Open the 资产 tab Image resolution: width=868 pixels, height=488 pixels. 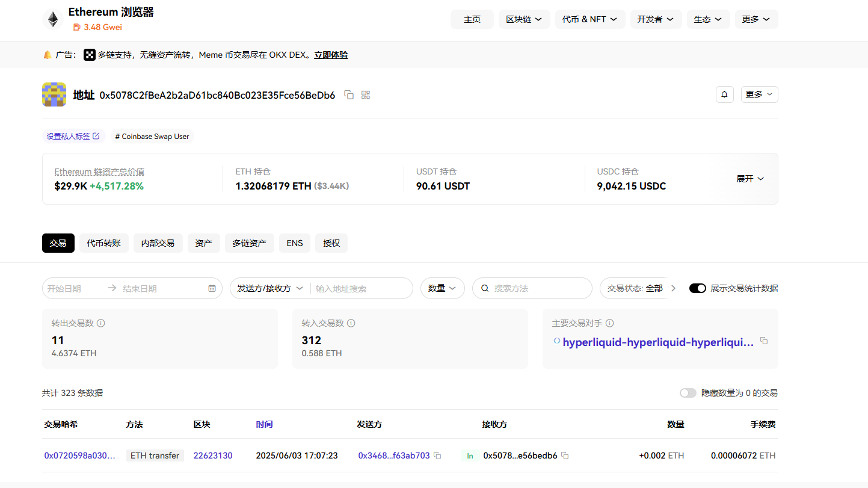click(x=204, y=243)
